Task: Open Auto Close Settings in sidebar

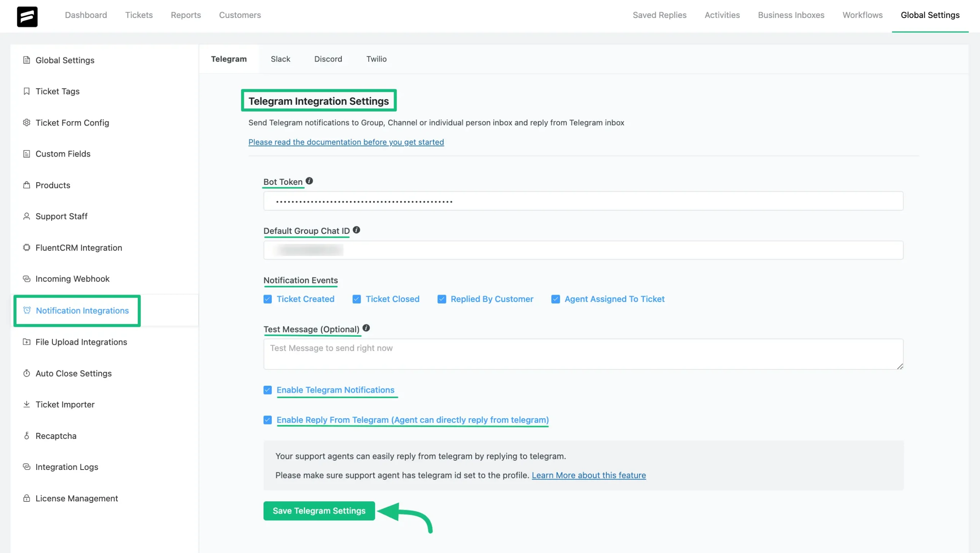Action: (x=73, y=373)
